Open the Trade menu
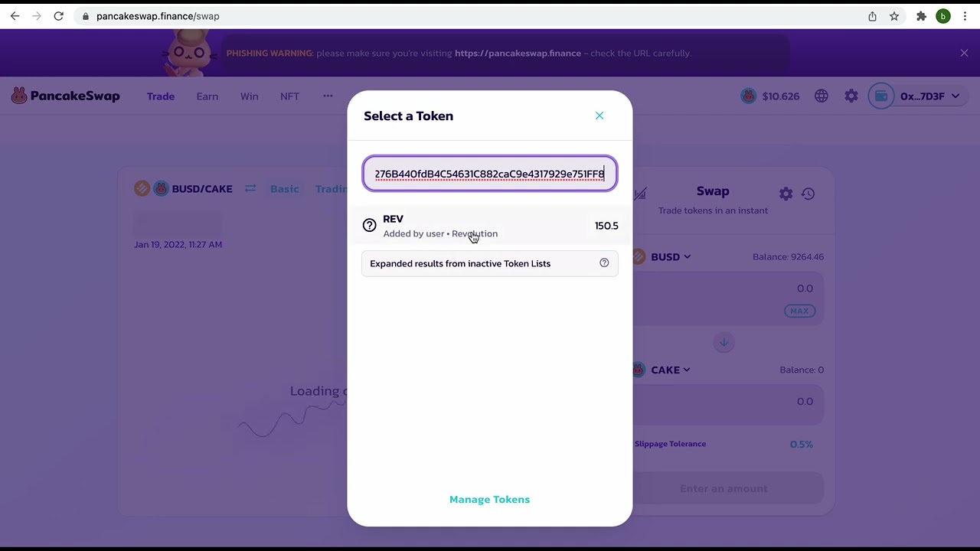 point(161,96)
